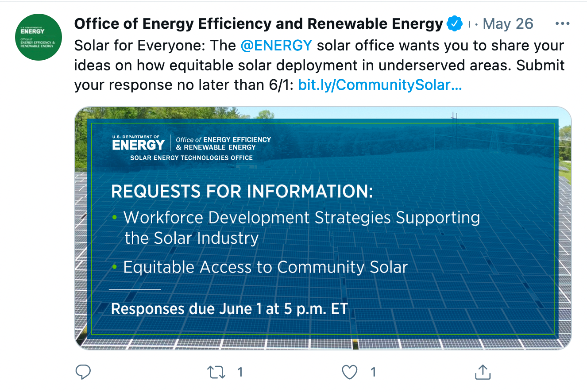
Task: Open the @ENERGY mention
Action: pyautogui.click(x=277, y=46)
